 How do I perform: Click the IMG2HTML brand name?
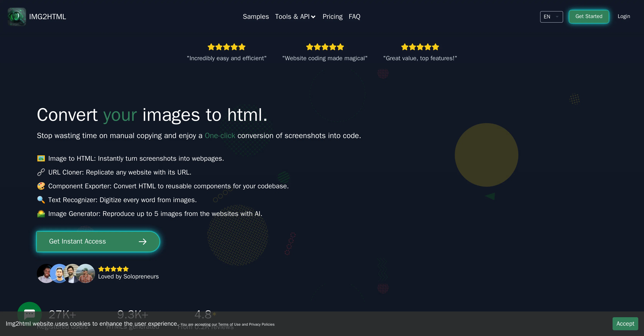(48, 16)
